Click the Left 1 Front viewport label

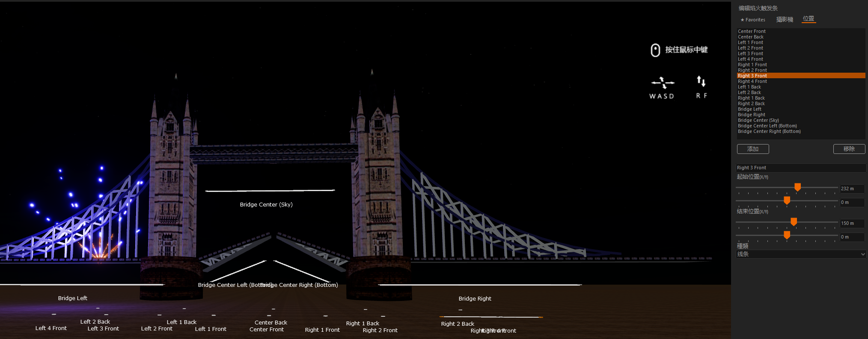point(211,329)
